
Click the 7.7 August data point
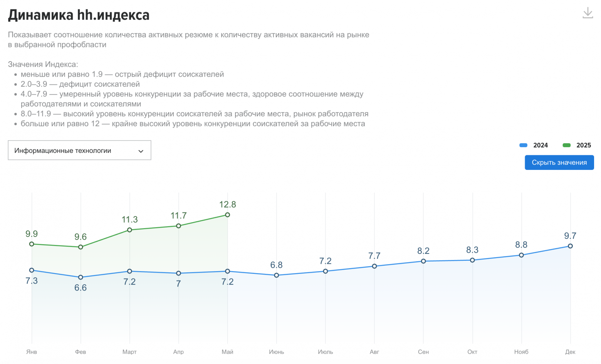pos(374,266)
